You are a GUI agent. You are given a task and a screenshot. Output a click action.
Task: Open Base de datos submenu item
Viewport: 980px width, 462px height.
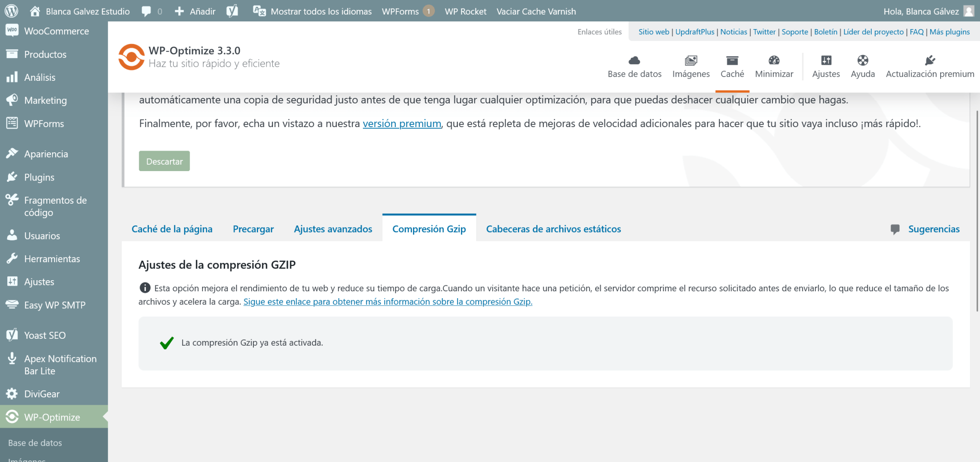(x=35, y=443)
